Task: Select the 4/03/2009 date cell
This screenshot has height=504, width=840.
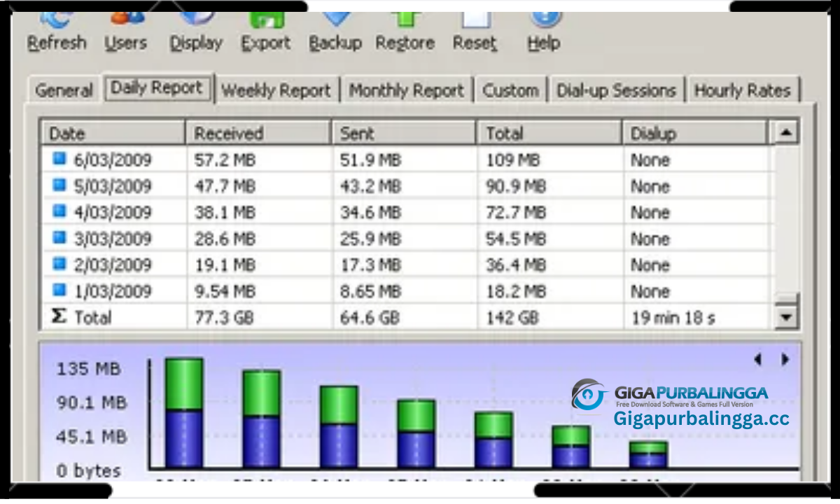Action: tap(113, 213)
